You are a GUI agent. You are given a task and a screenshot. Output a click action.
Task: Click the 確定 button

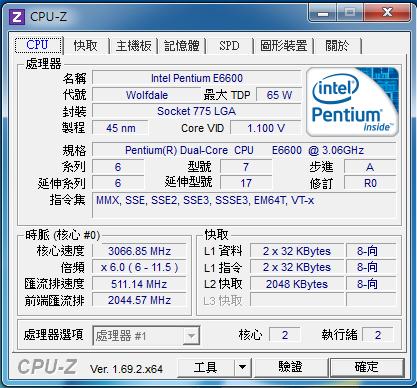click(x=367, y=368)
